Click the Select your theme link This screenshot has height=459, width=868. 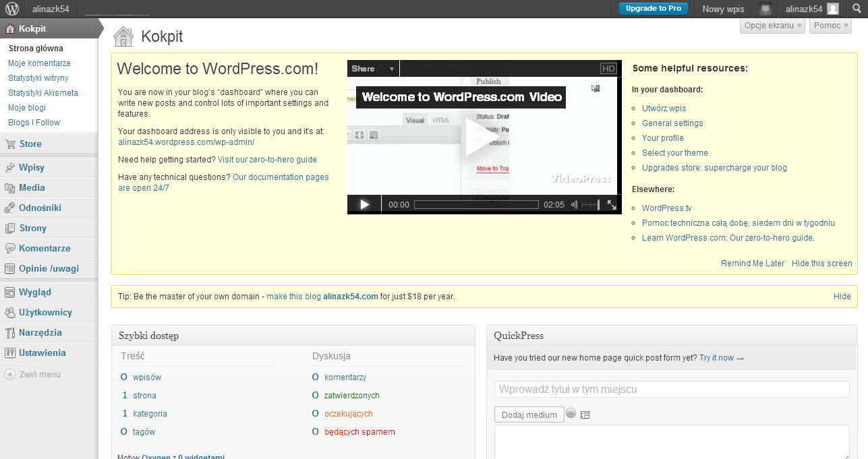point(675,153)
